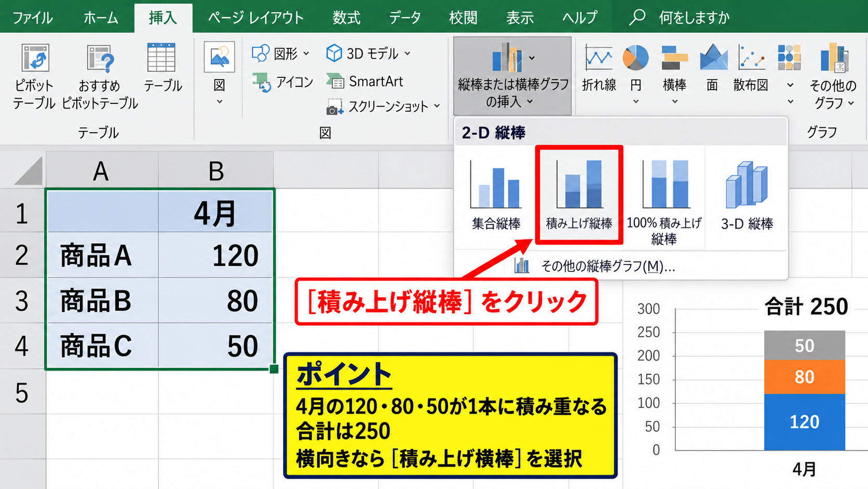Choose the 集合縦棒 clustered column chart
The width and height of the screenshot is (868, 489).
pos(496,195)
